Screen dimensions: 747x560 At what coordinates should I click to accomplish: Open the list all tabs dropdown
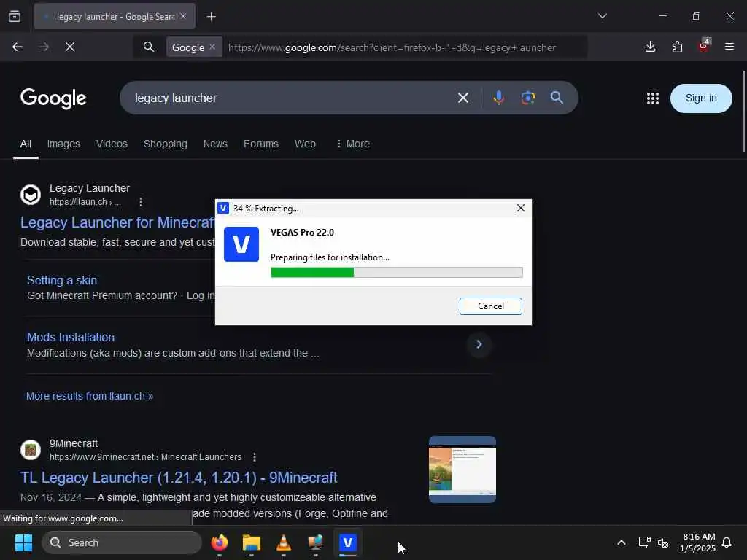coord(602,16)
